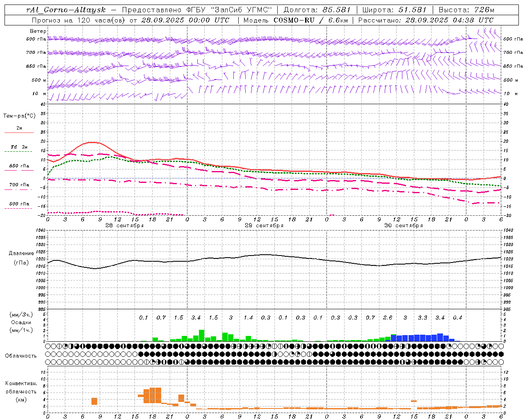Viewport: 525px width, 420px height.
Task: Click the Ветер panel label
Action: pyautogui.click(x=38, y=31)
